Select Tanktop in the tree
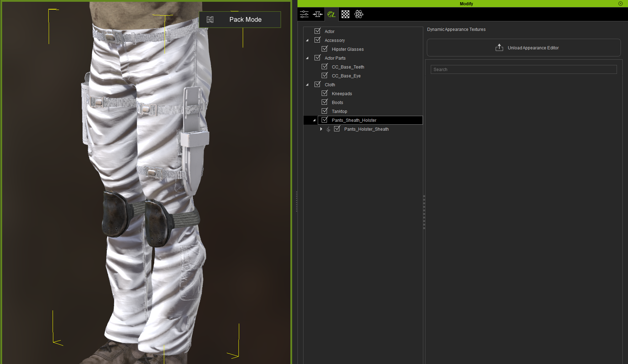 tap(339, 112)
